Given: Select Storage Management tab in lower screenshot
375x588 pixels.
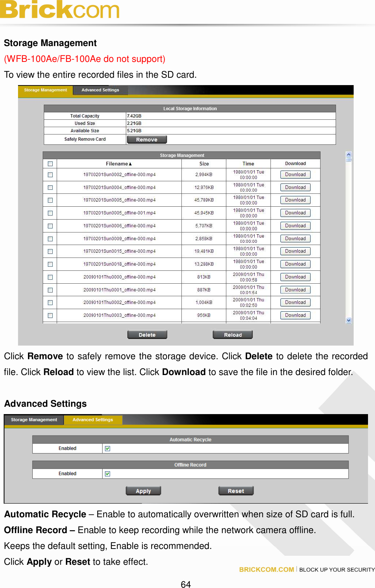Looking at the screenshot, I should click(x=34, y=420).
